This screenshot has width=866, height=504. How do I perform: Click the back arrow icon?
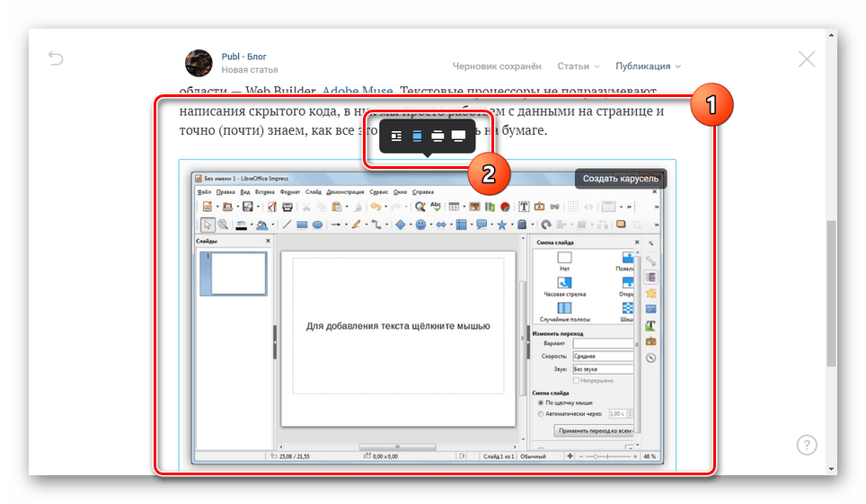coord(56,58)
